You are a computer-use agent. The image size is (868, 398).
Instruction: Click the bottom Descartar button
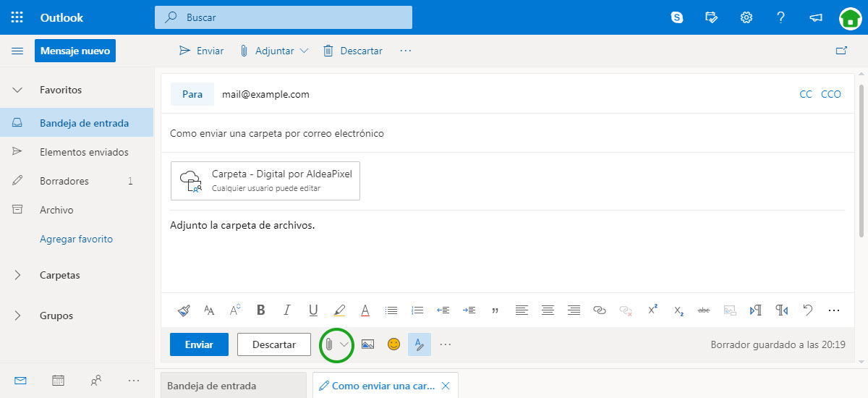[x=274, y=344]
